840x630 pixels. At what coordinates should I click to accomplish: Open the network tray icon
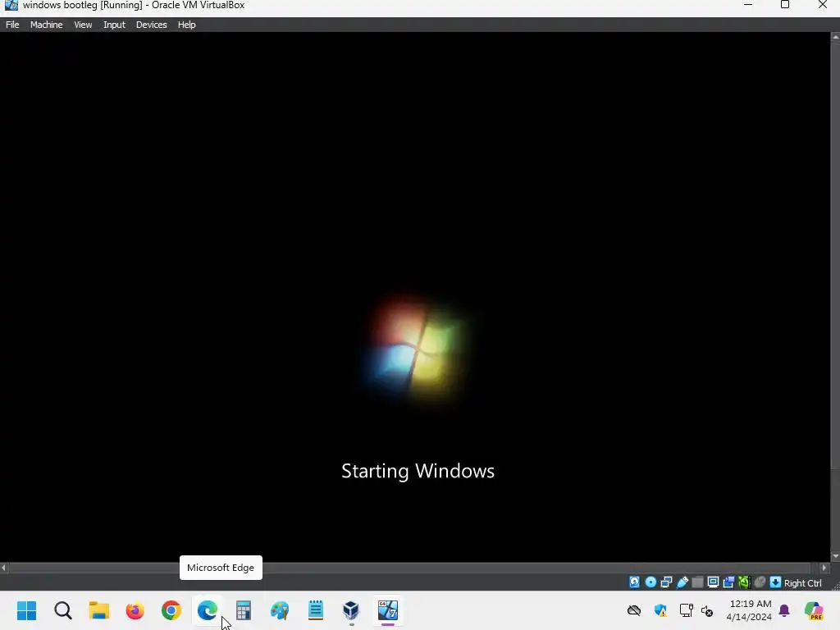[x=687, y=610]
